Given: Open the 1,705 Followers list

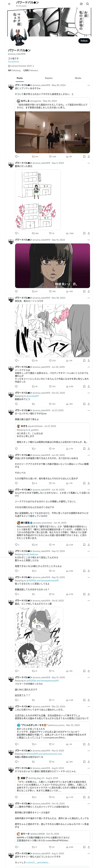Looking at the screenshot, I should click(31, 70).
